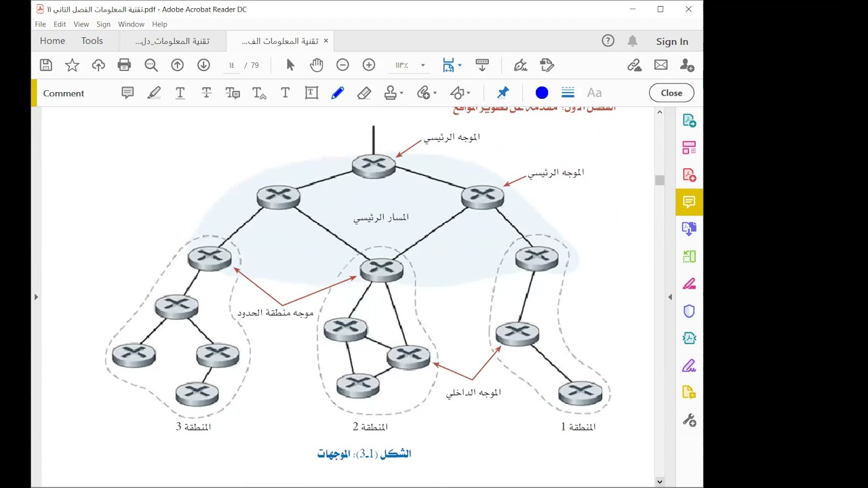This screenshot has height=488, width=868.
Task: Close the active document tab
Action: point(325,41)
